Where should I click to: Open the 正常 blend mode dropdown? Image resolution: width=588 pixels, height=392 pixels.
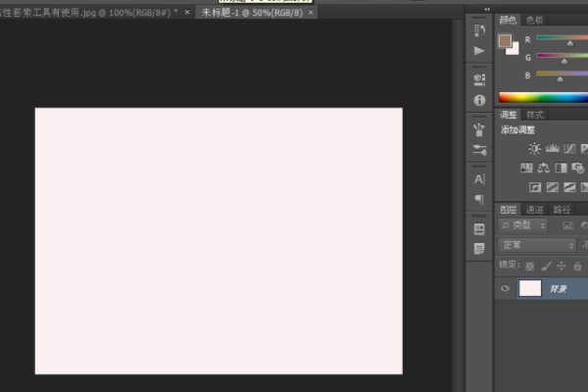pyautogui.click(x=537, y=245)
